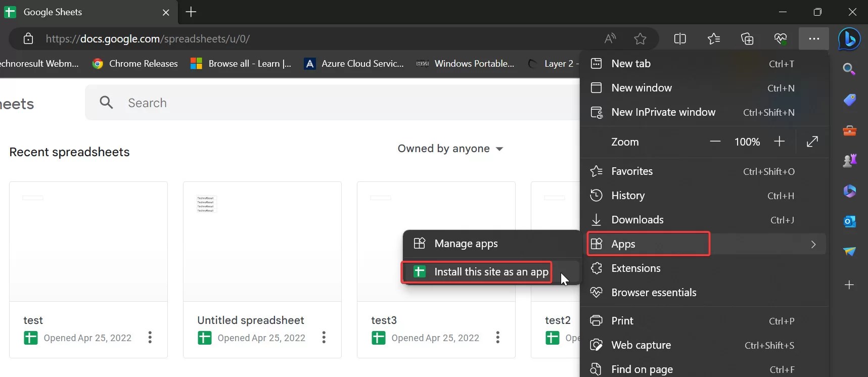Expand the Owned by anyone dropdown

[450, 149]
